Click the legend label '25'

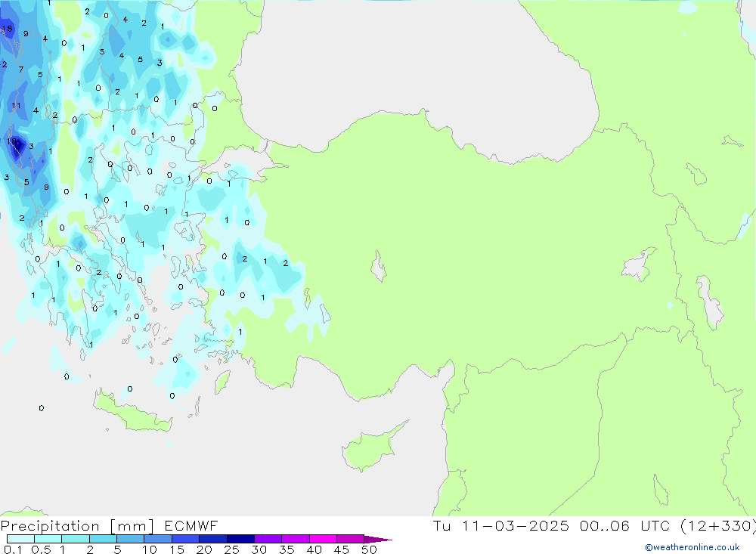[x=232, y=549]
